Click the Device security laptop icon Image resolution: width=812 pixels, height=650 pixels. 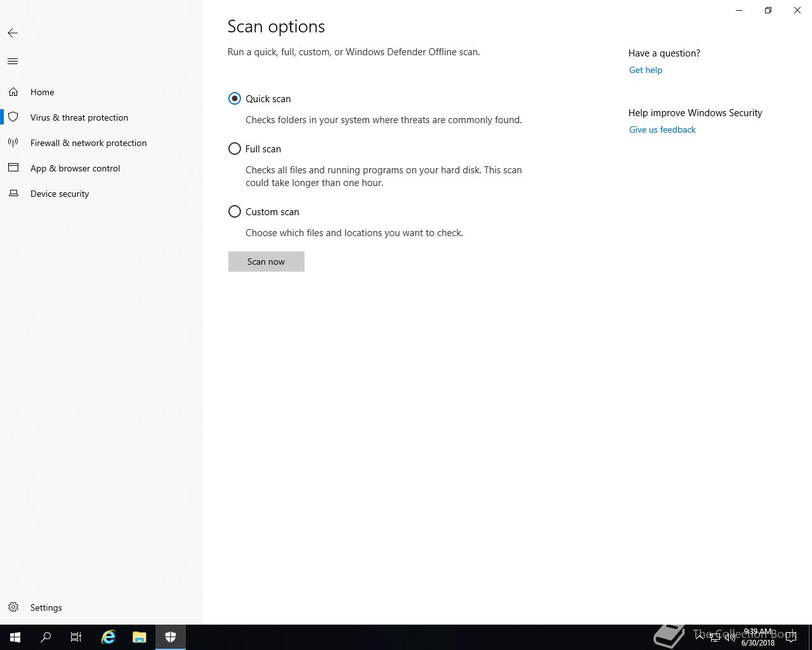13,194
